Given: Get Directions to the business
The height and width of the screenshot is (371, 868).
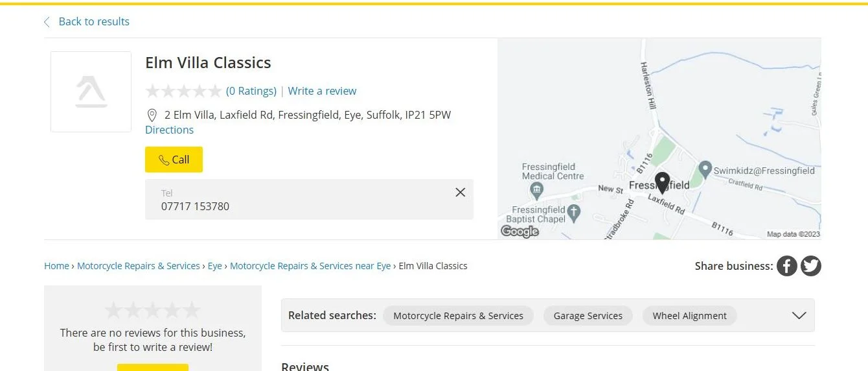Looking at the screenshot, I should coord(169,130).
